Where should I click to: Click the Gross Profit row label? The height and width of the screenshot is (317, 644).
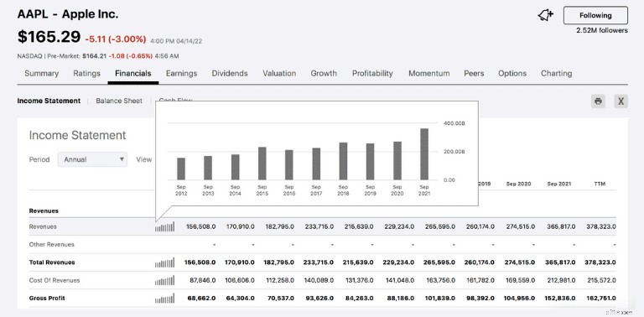point(47,298)
